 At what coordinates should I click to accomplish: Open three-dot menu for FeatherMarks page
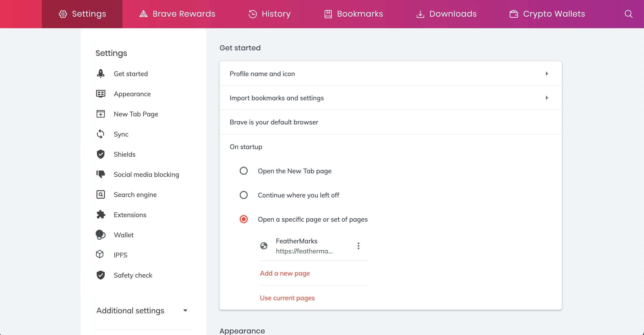point(358,246)
